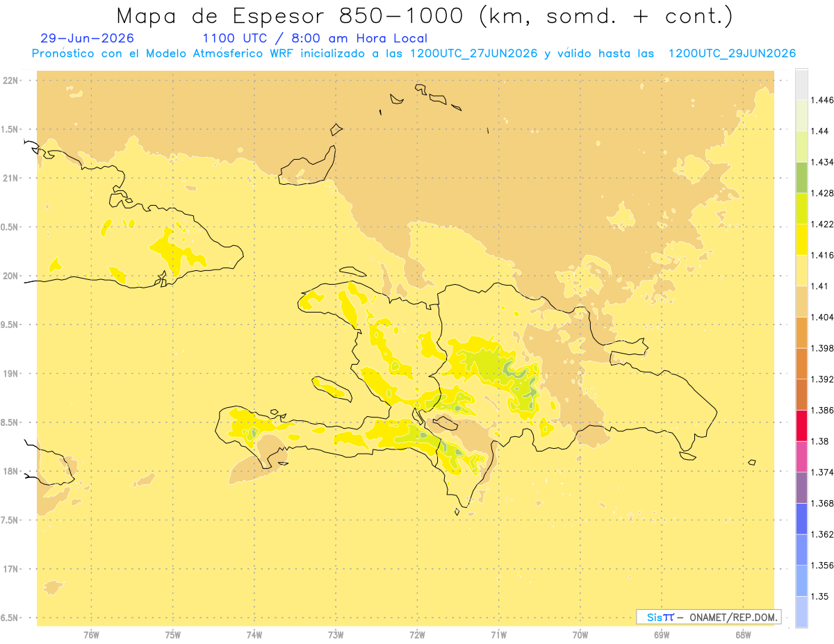Screen dimensions: 834x644
Task: Click the '22N' latitude label
Action: point(10,81)
